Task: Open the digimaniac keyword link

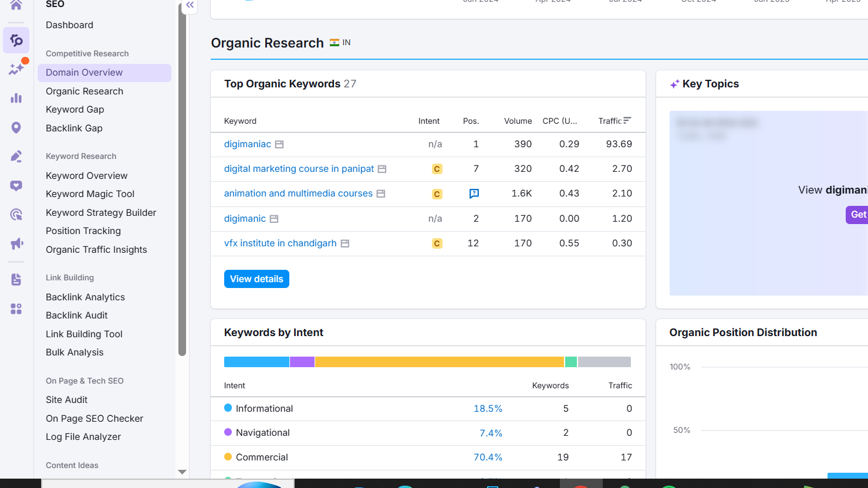Action: coord(246,144)
